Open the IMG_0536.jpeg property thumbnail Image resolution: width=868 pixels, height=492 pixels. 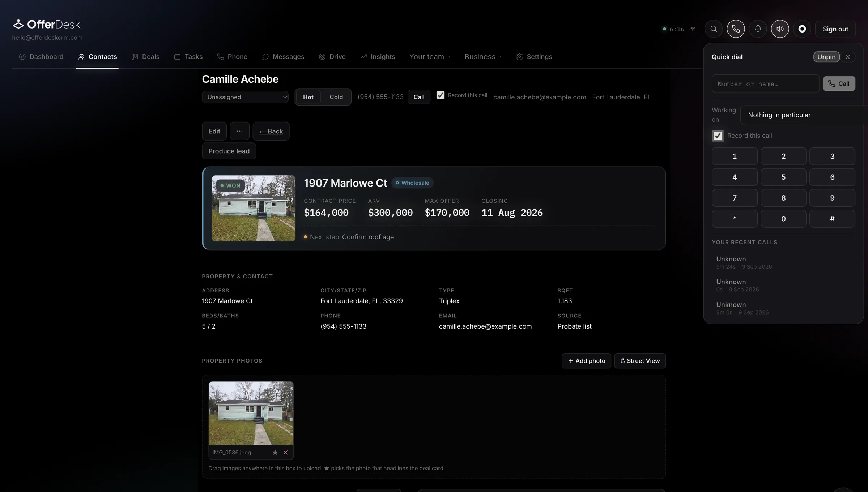click(x=251, y=413)
